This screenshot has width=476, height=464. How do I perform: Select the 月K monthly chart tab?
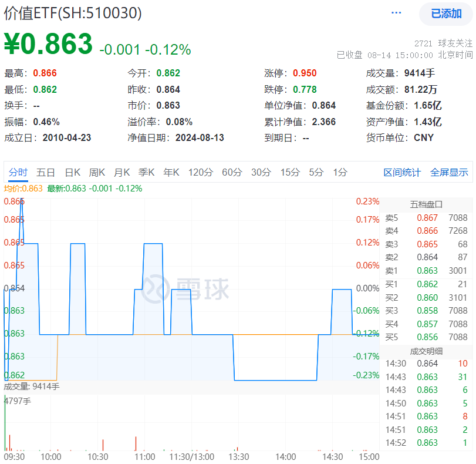click(121, 172)
